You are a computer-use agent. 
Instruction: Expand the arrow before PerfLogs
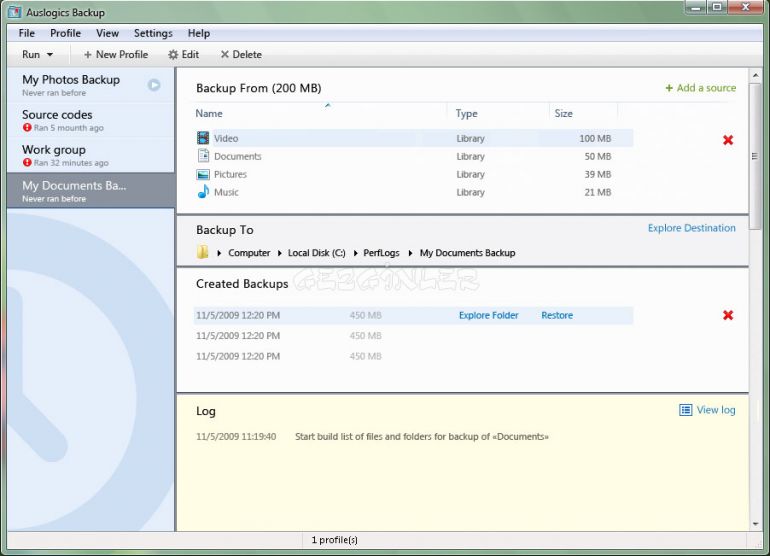[x=355, y=253]
